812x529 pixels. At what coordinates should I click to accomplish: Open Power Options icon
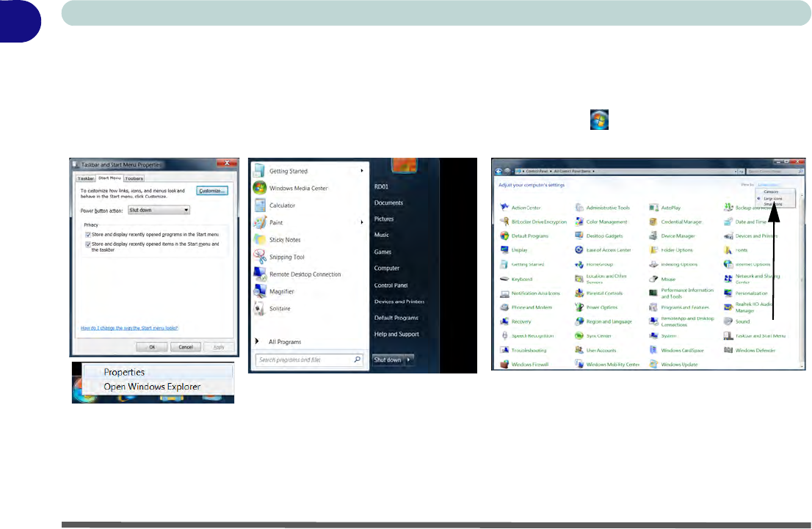tap(579, 307)
